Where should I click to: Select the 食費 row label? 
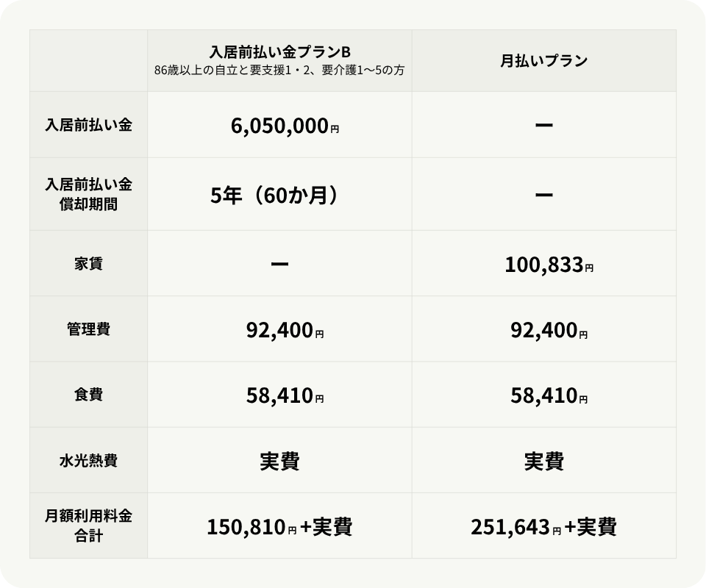pos(88,395)
